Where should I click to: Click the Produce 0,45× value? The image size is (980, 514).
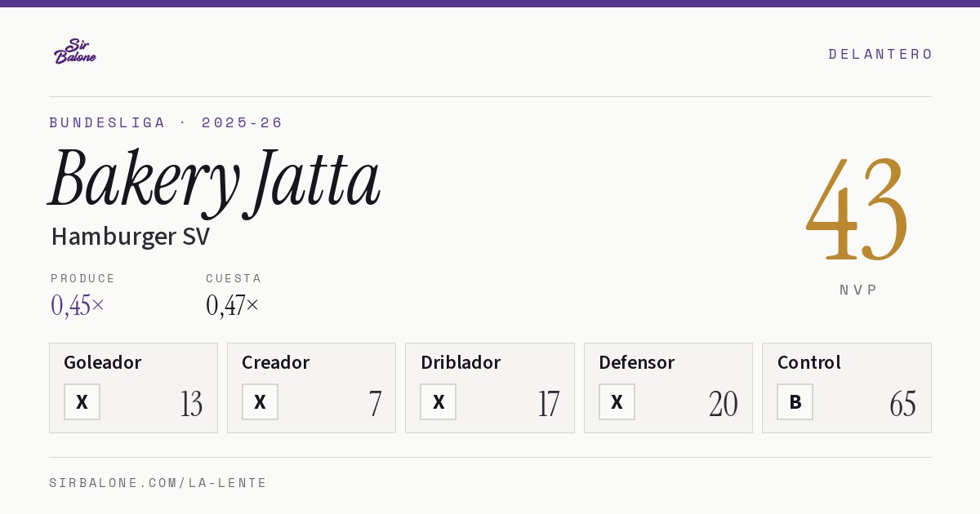point(78,305)
